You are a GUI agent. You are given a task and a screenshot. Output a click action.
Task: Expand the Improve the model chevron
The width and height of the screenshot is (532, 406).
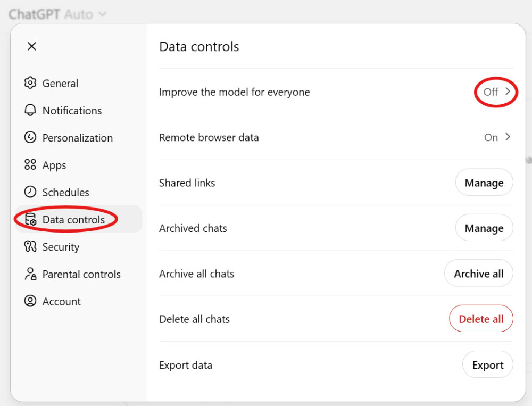pyautogui.click(x=508, y=92)
